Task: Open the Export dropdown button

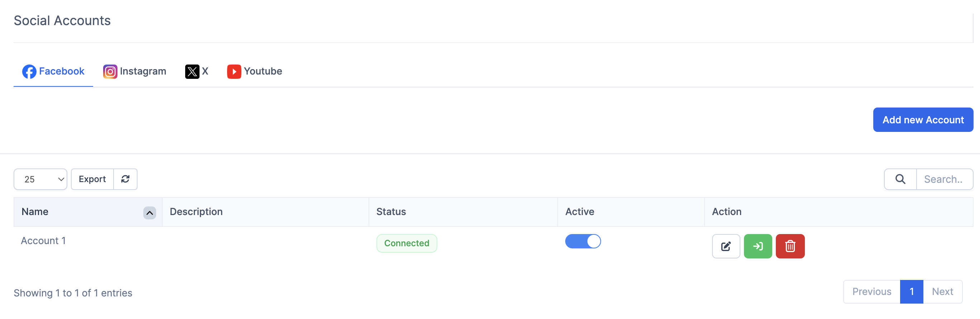Action: [92, 179]
